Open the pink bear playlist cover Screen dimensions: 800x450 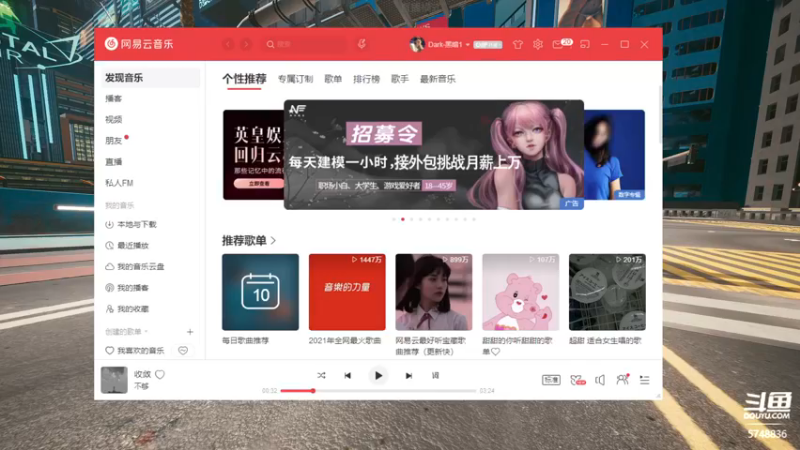pyautogui.click(x=520, y=292)
